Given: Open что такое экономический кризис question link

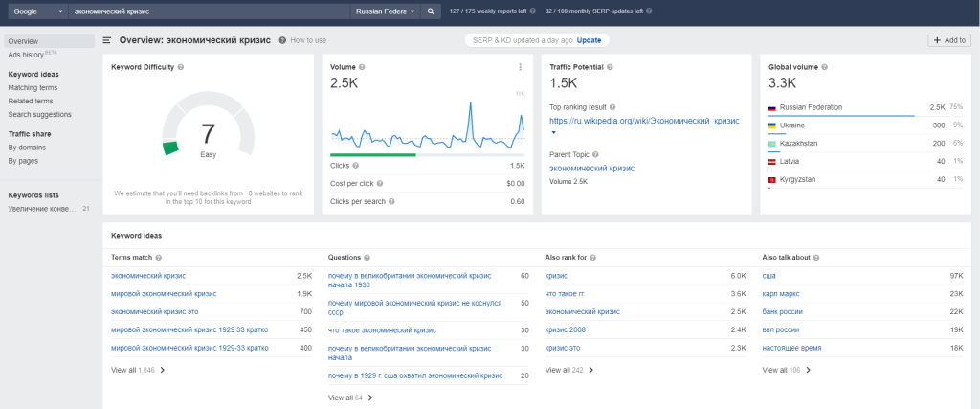Looking at the screenshot, I should pyautogui.click(x=382, y=329).
